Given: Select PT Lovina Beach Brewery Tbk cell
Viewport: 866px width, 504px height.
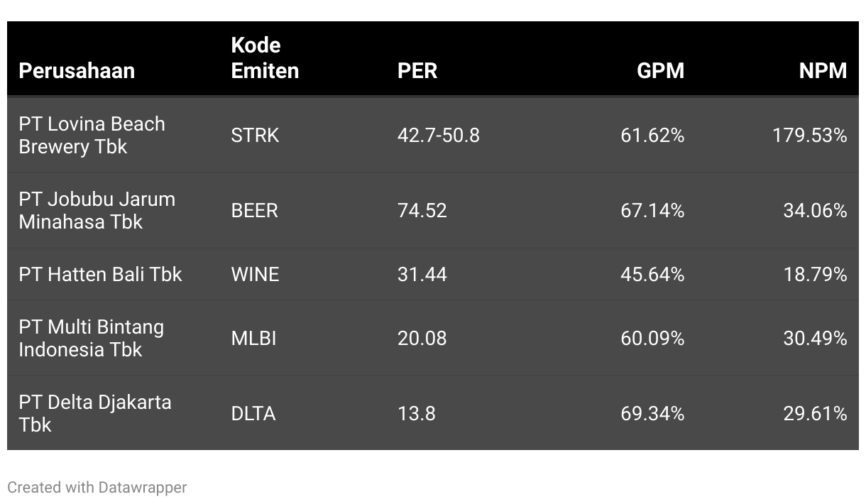Looking at the screenshot, I should (92, 135).
